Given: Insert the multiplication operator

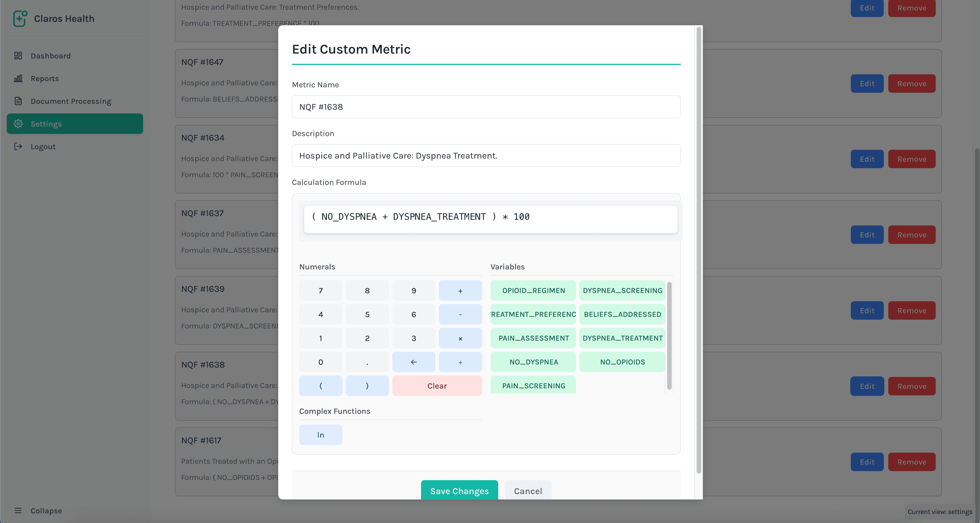Looking at the screenshot, I should point(460,338).
